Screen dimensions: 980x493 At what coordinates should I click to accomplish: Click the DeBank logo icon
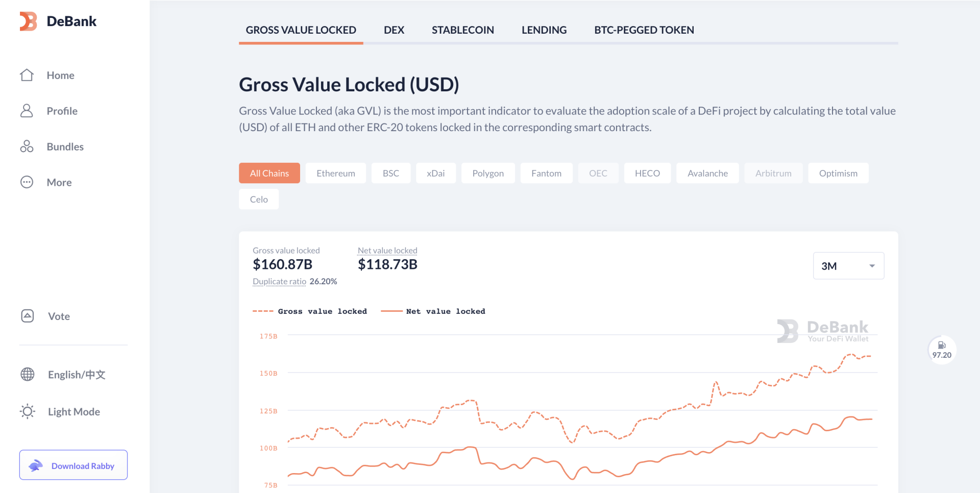pos(28,21)
